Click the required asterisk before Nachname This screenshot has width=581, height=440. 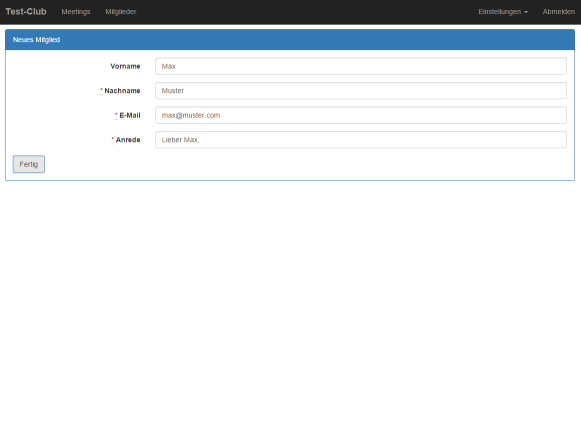point(101,90)
